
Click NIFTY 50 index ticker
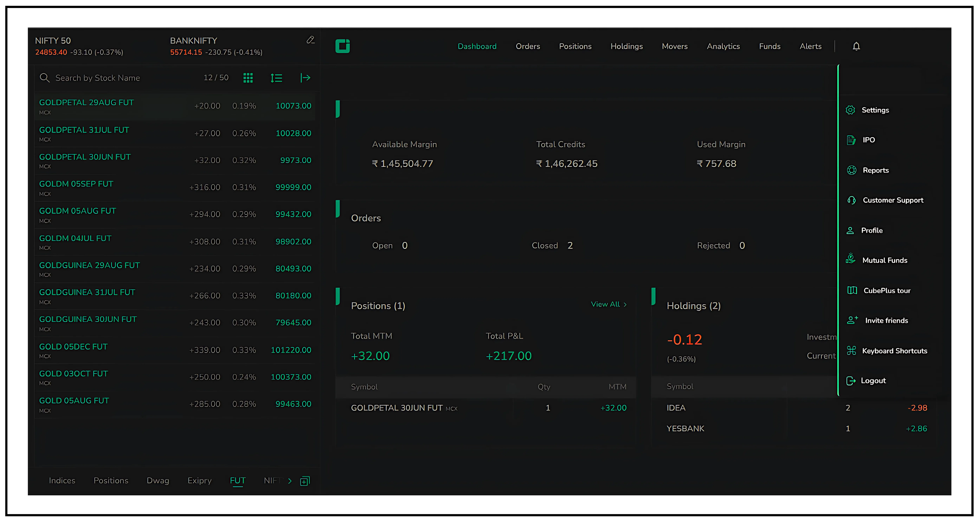(x=79, y=46)
